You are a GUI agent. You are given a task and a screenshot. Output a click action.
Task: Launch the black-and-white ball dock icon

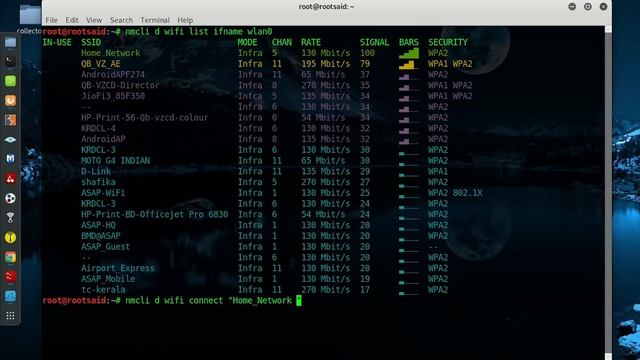(x=10, y=198)
